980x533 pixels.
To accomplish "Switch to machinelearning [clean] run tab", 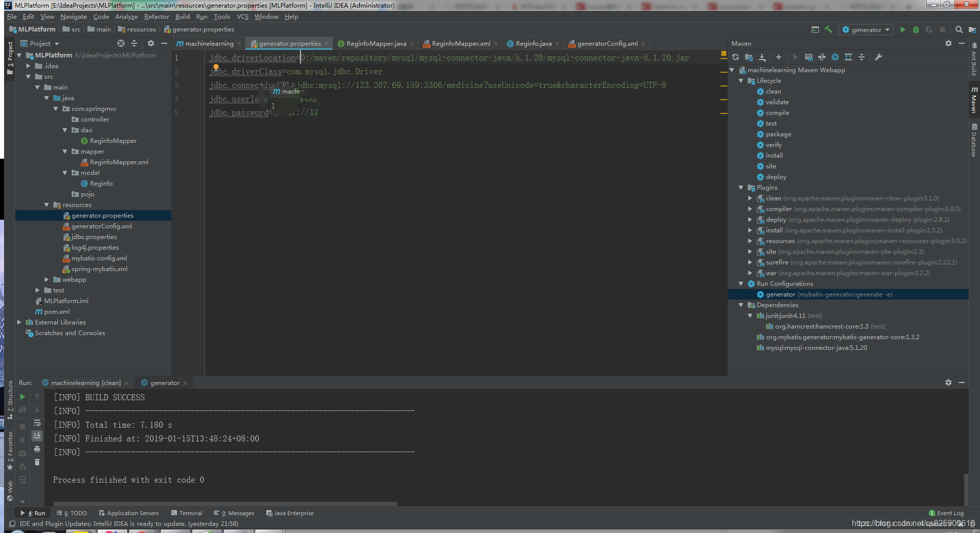I will [86, 383].
